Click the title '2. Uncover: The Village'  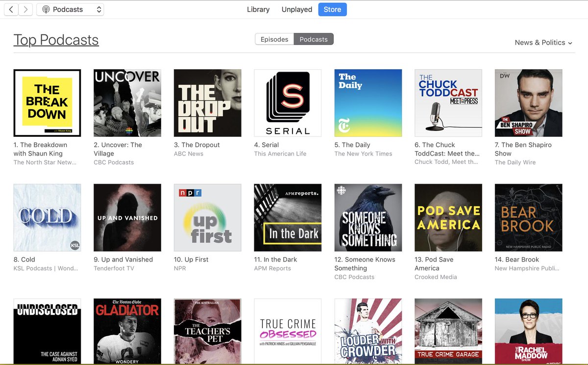pos(118,149)
